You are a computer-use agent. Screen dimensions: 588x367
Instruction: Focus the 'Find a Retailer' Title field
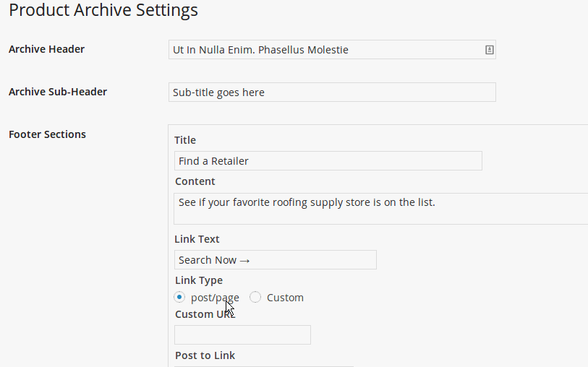coord(328,161)
